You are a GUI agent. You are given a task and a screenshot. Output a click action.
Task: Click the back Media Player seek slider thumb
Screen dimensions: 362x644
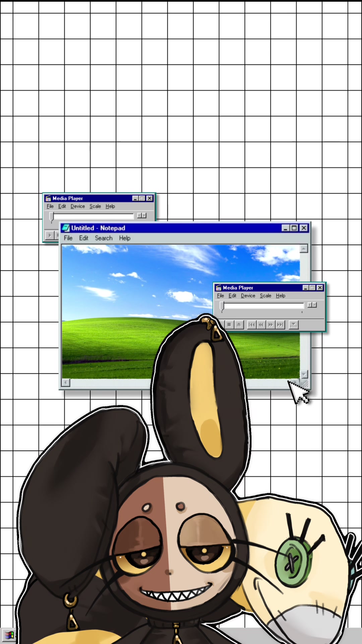51,216
